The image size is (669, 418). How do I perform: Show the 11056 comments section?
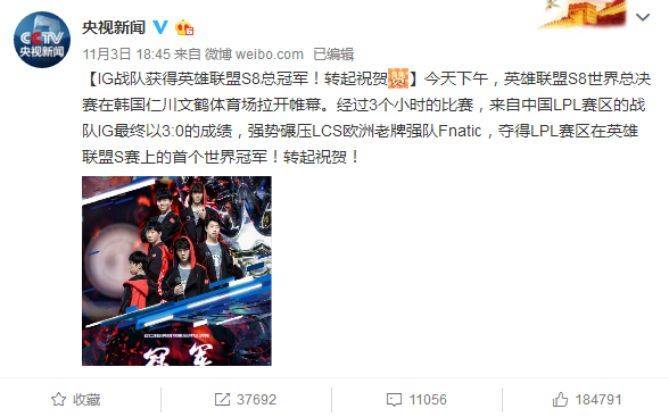(x=416, y=400)
